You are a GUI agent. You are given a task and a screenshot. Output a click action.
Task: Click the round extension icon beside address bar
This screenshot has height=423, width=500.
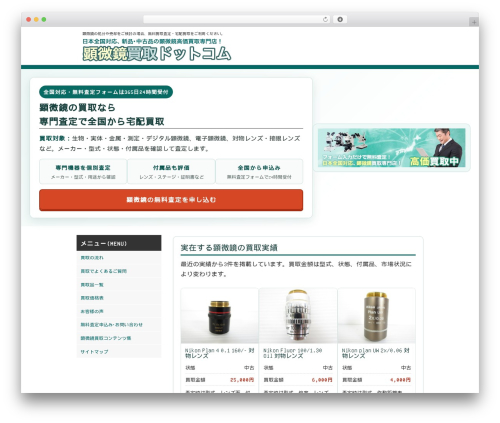pos(340,19)
